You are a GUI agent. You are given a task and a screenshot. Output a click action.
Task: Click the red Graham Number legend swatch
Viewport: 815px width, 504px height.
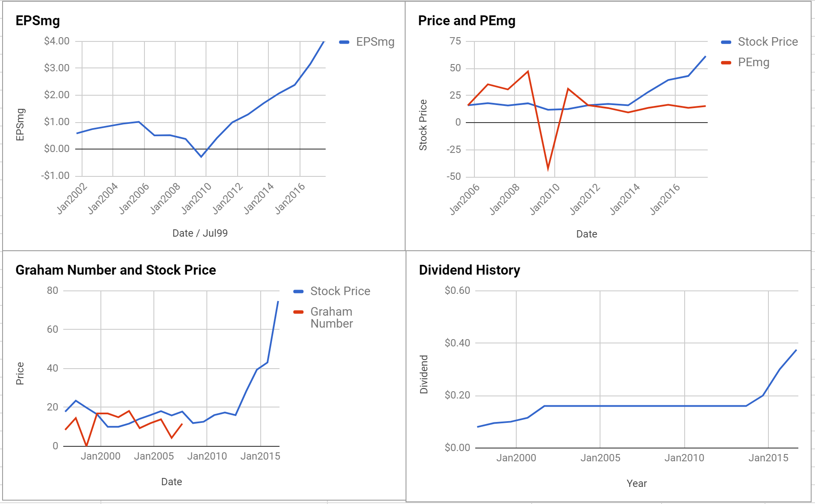tap(298, 312)
